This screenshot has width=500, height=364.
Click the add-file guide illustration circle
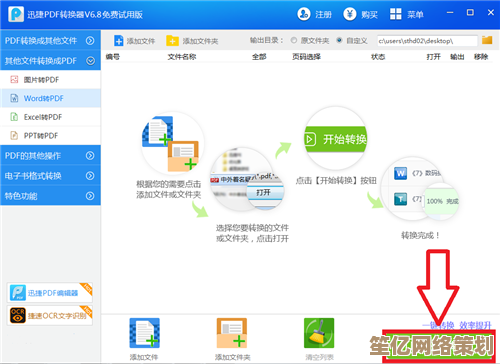[x=172, y=143]
